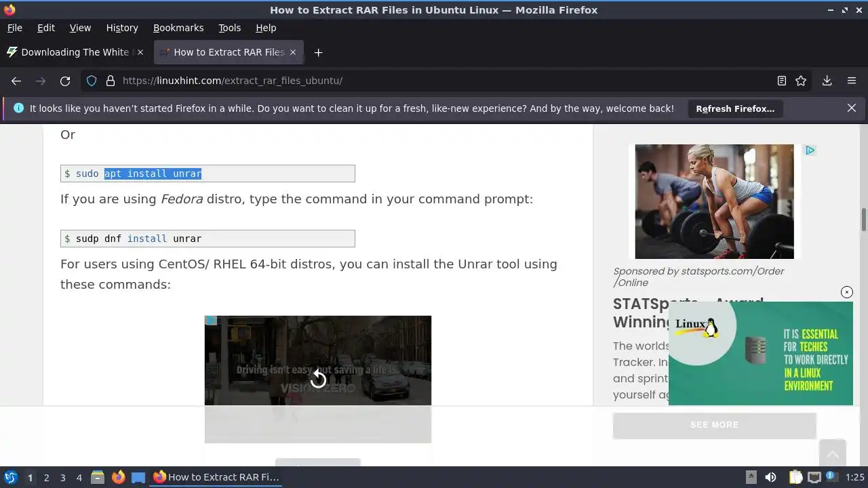Switch to workspace 1
868x488 pixels.
[30, 478]
